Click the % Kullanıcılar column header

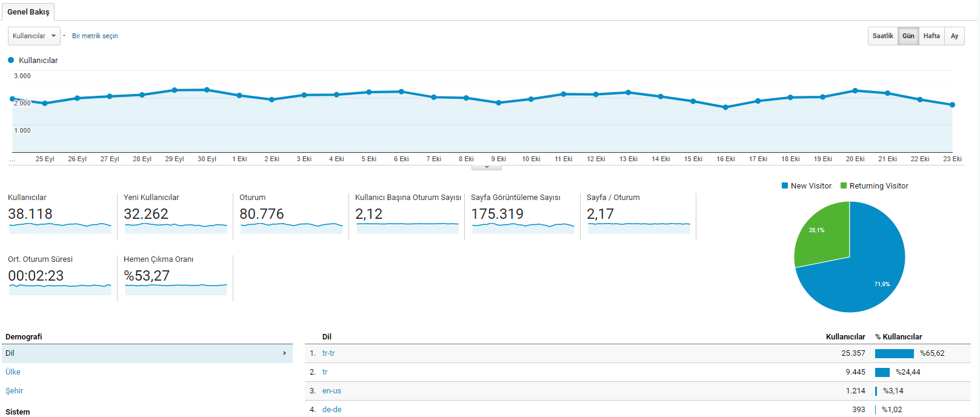coord(898,337)
